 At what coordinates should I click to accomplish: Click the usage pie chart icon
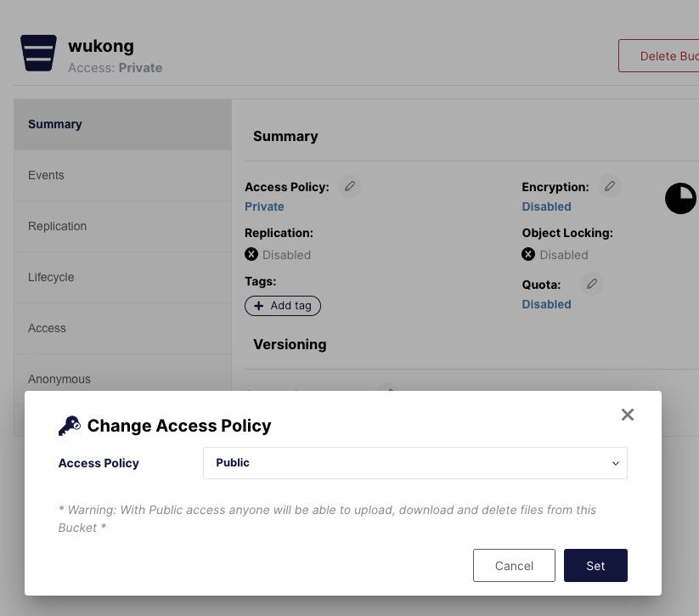[680, 198]
